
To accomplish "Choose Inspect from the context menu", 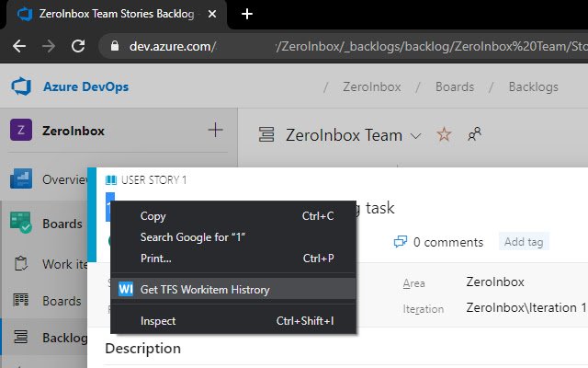I will point(233,321).
